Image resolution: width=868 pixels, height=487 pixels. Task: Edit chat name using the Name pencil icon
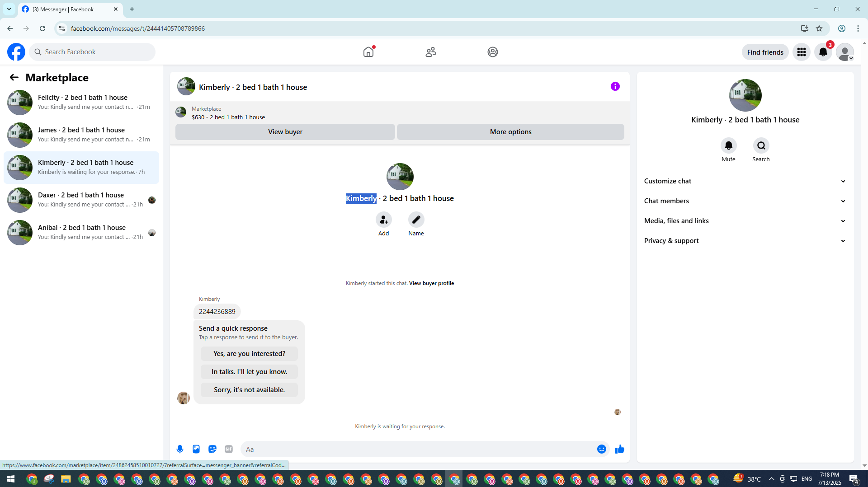point(416,220)
